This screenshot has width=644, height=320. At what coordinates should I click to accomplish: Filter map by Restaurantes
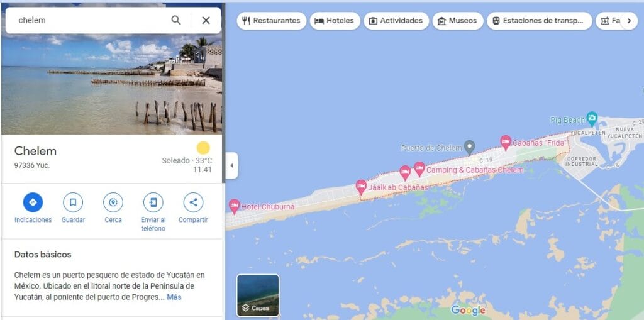click(272, 21)
